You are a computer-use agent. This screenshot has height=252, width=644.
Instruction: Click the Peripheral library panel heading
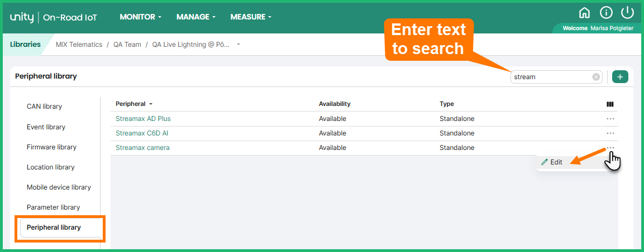(x=46, y=76)
